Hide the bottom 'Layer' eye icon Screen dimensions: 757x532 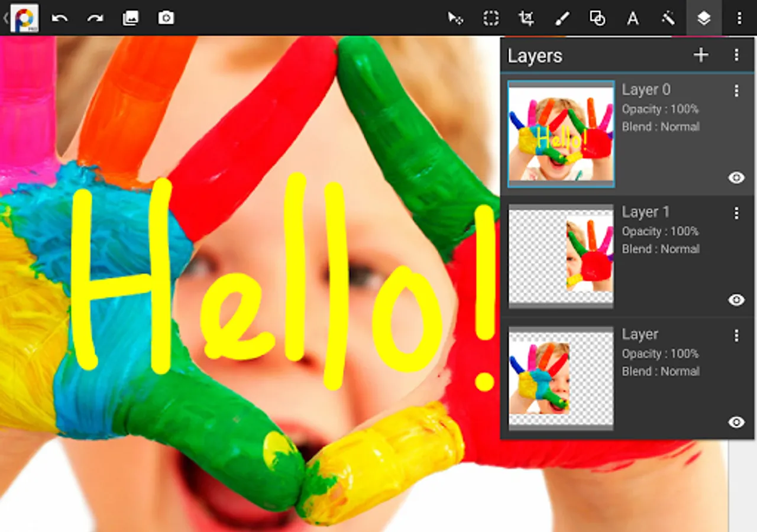click(736, 422)
